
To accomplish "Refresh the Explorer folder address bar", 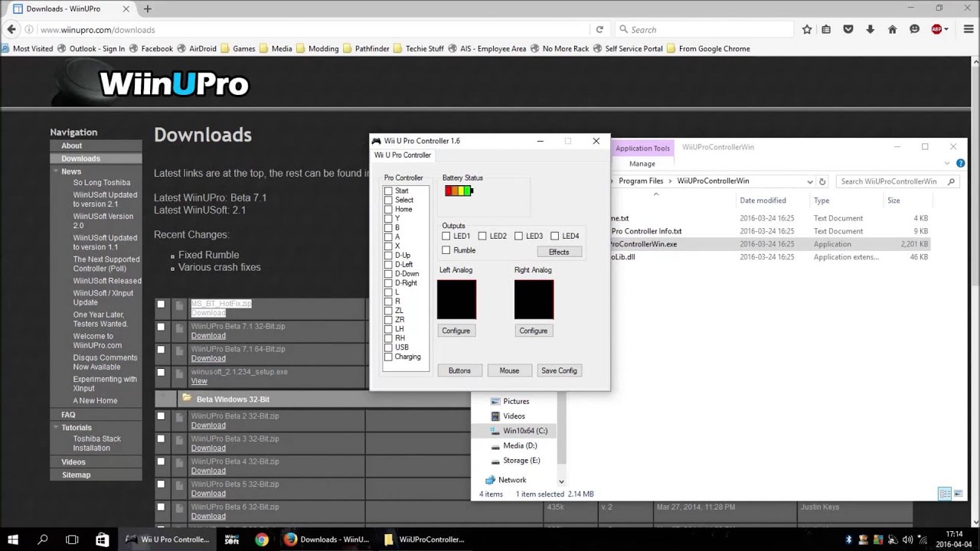I will pos(822,181).
